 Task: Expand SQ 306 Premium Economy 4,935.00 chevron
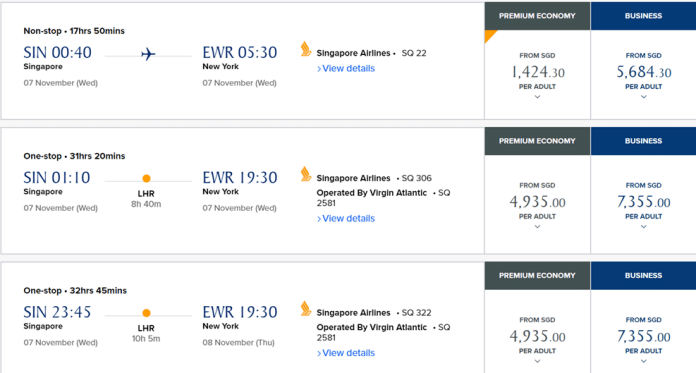coord(538,226)
